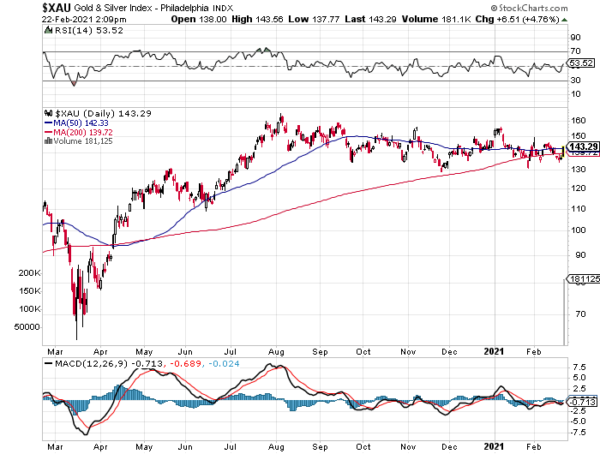Click the Chg +6.51 (+4.76%) value
This screenshot has height=454, width=600.
tap(552, 19)
